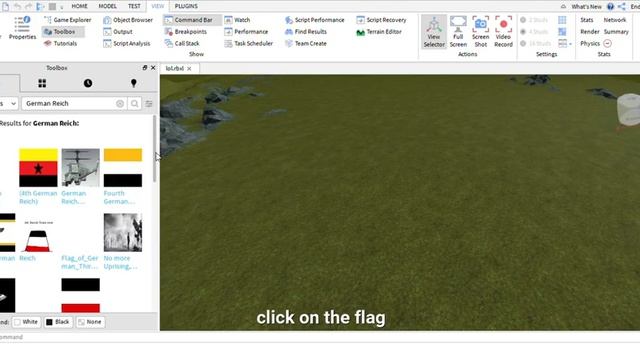Open the HOME ribbon tab
This screenshot has height=360, width=640.
click(x=79, y=6)
